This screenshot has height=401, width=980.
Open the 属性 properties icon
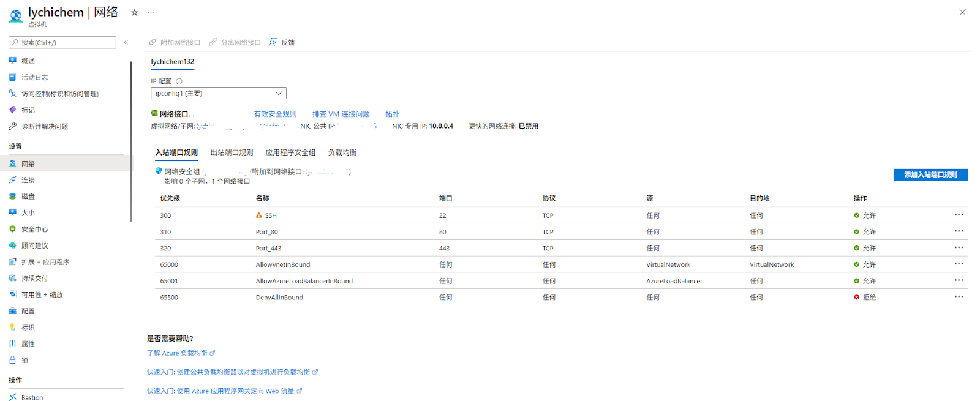pyautogui.click(x=12, y=343)
